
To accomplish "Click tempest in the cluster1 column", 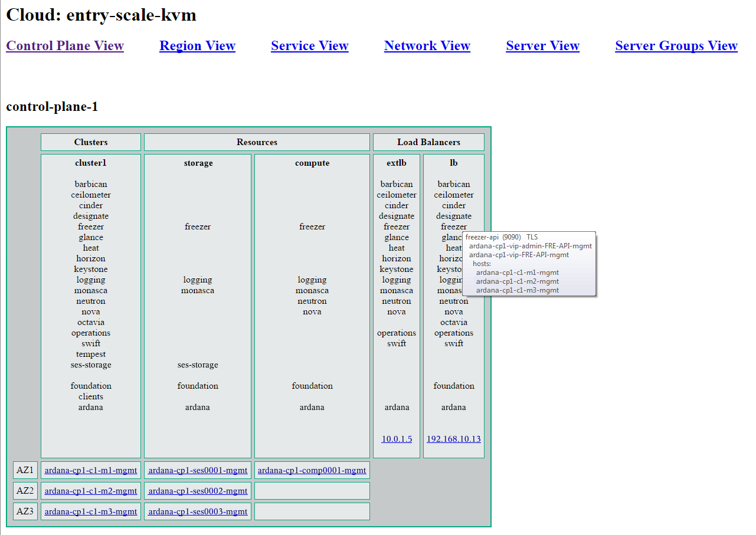I will pos(91,354).
